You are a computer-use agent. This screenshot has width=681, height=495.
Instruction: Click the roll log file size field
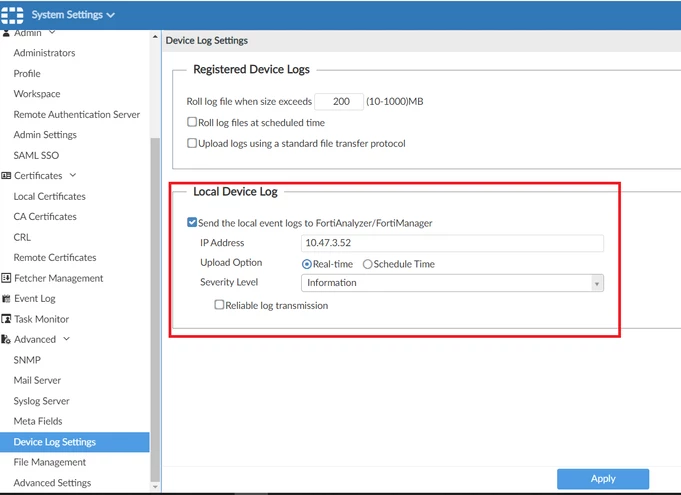pyautogui.click(x=339, y=102)
